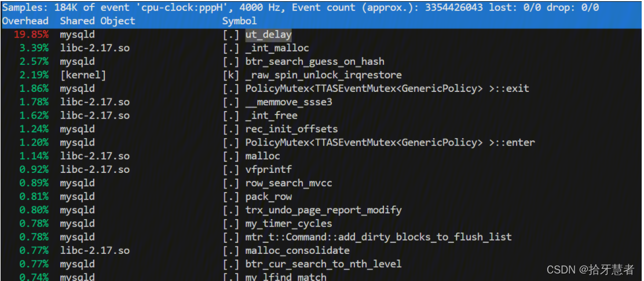
Task: Click the row_search_mvcc symbol
Action: tap(289, 183)
